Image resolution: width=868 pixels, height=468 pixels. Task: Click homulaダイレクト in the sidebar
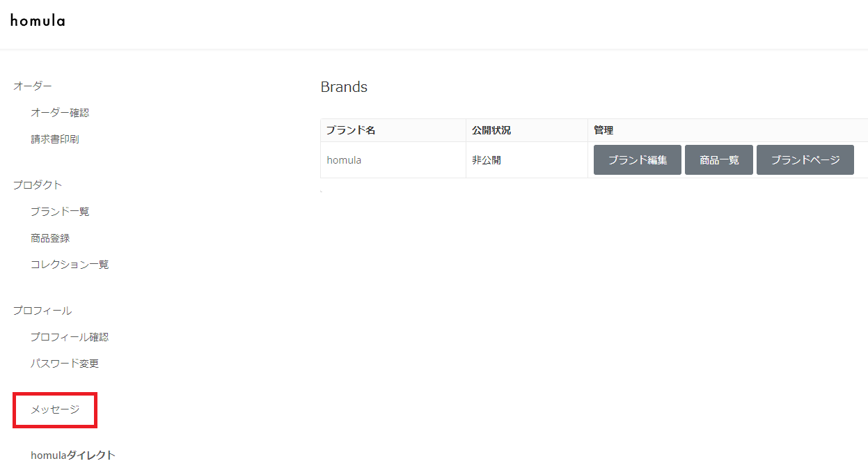(x=73, y=455)
